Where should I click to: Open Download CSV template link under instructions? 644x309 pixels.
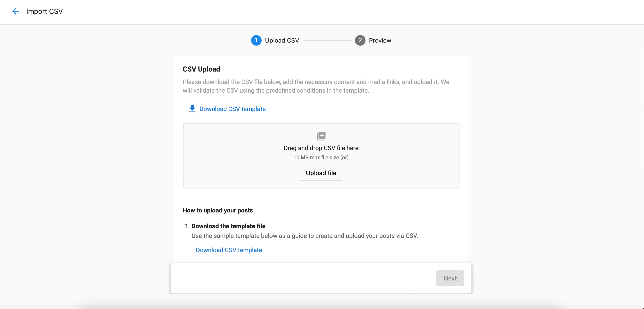pyautogui.click(x=229, y=250)
